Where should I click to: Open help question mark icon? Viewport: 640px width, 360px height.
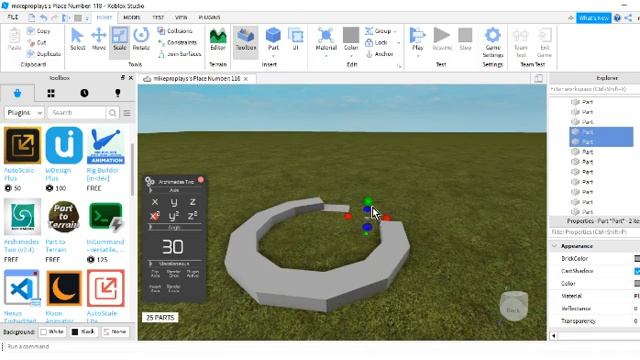[617, 18]
